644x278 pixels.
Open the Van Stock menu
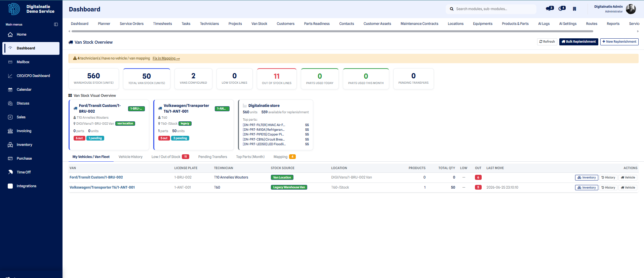(x=259, y=24)
